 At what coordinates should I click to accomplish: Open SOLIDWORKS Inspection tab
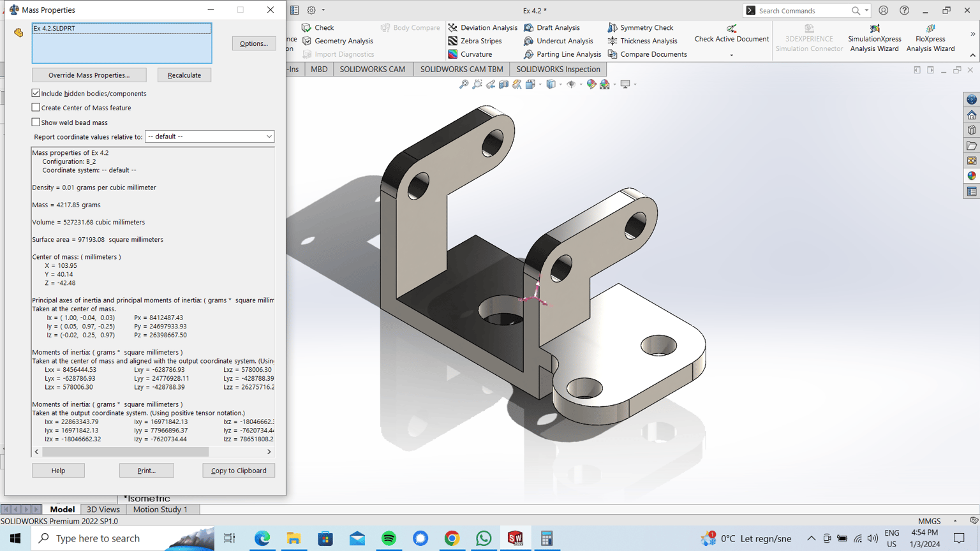[x=558, y=69]
